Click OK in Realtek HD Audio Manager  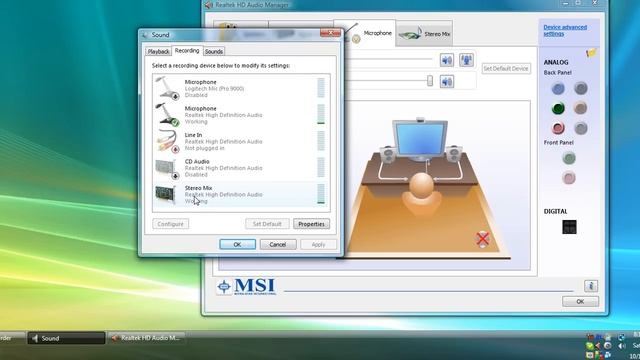tap(580, 301)
